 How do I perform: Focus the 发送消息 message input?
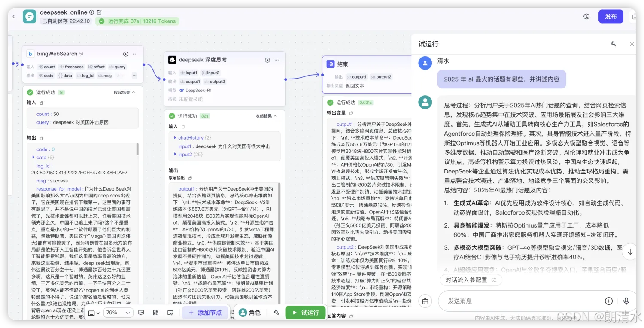pyautogui.click(x=522, y=301)
